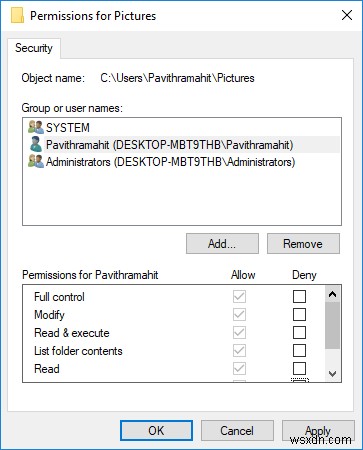Click permissions list scroll down arrow
Viewport: 363px width, 450px height.
pyautogui.click(x=332, y=374)
